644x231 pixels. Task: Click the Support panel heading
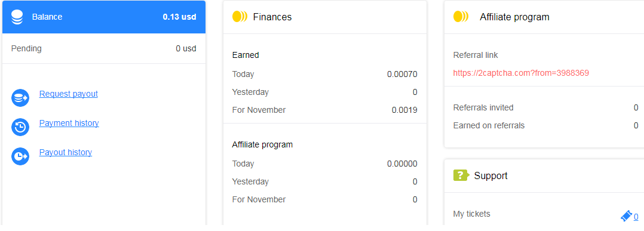(491, 175)
